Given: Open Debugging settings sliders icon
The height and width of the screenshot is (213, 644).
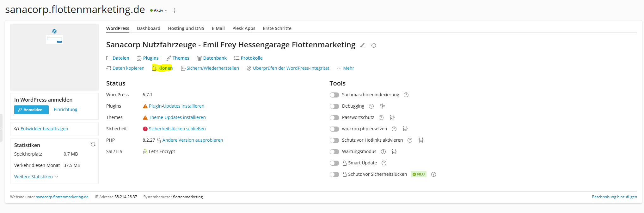Looking at the screenshot, I should pyautogui.click(x=382, y=106).
